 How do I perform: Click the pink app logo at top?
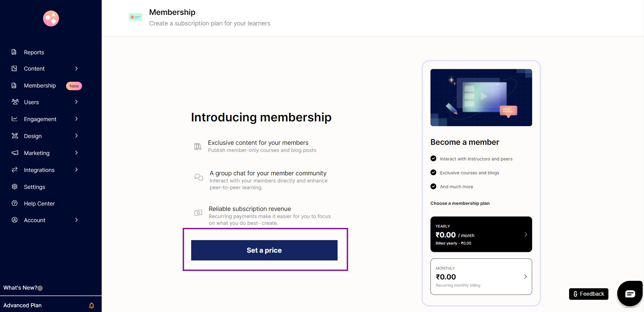(51, 18)
